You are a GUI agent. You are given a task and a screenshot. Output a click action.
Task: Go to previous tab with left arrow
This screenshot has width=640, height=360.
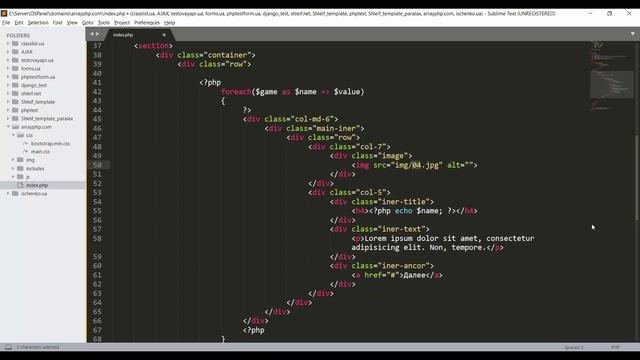(92, 34)
